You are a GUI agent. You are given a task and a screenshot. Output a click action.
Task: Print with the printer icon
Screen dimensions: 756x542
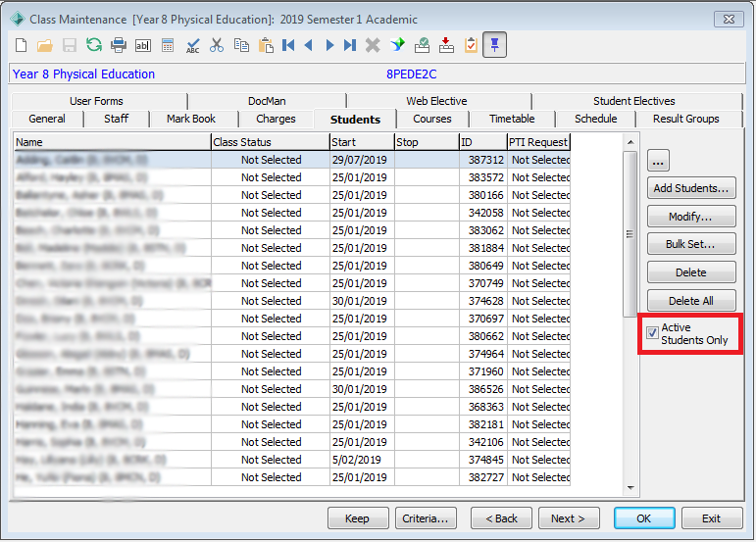pyautogui.click(x=119, y=45)
